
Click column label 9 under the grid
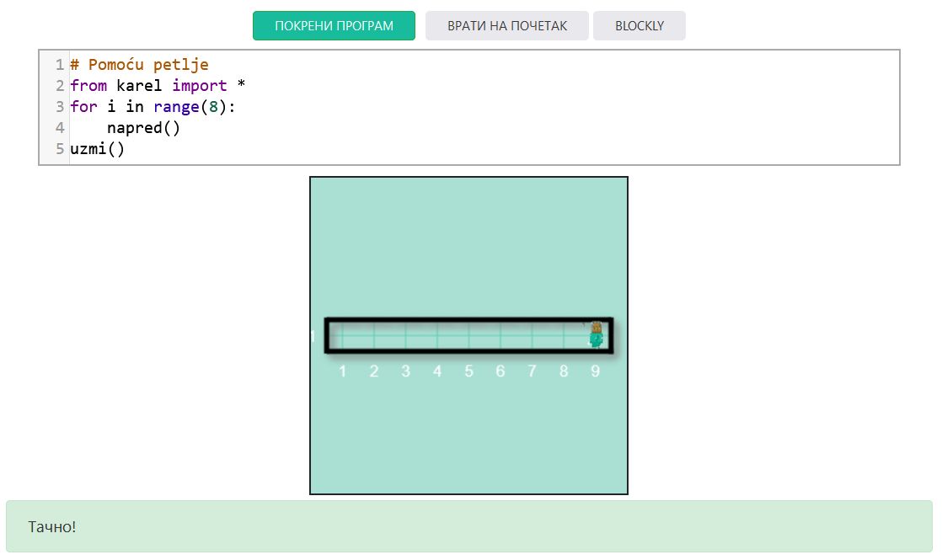595,371
